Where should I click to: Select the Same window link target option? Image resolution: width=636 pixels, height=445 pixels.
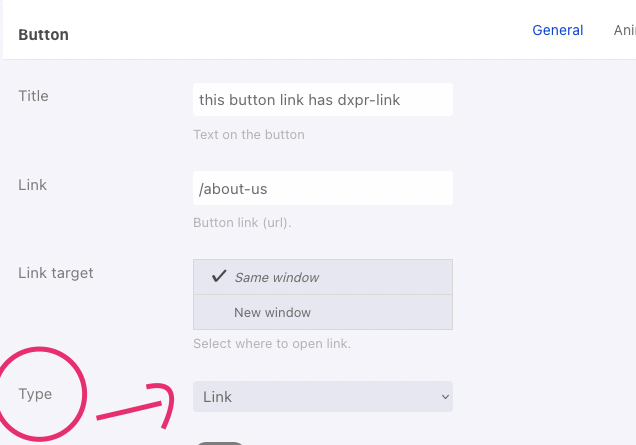323,277
